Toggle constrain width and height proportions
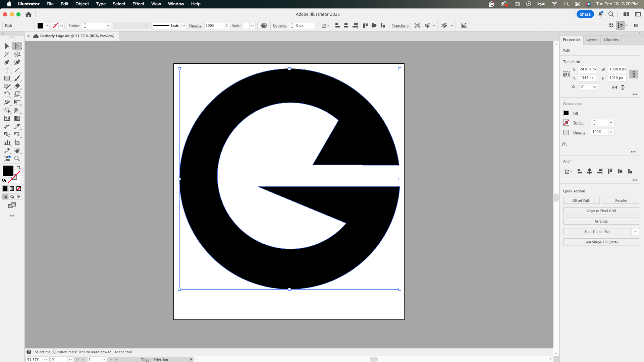 tap(634, 74)
